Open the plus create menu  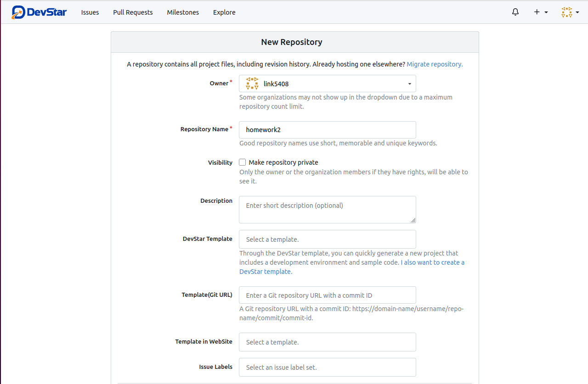point(541,12)
